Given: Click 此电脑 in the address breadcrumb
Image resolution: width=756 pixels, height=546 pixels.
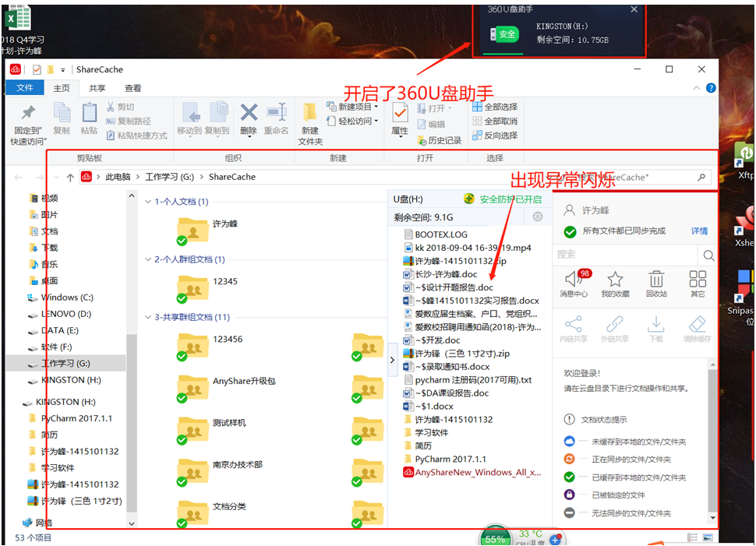Looking at the screenshot, I should 118,177.
